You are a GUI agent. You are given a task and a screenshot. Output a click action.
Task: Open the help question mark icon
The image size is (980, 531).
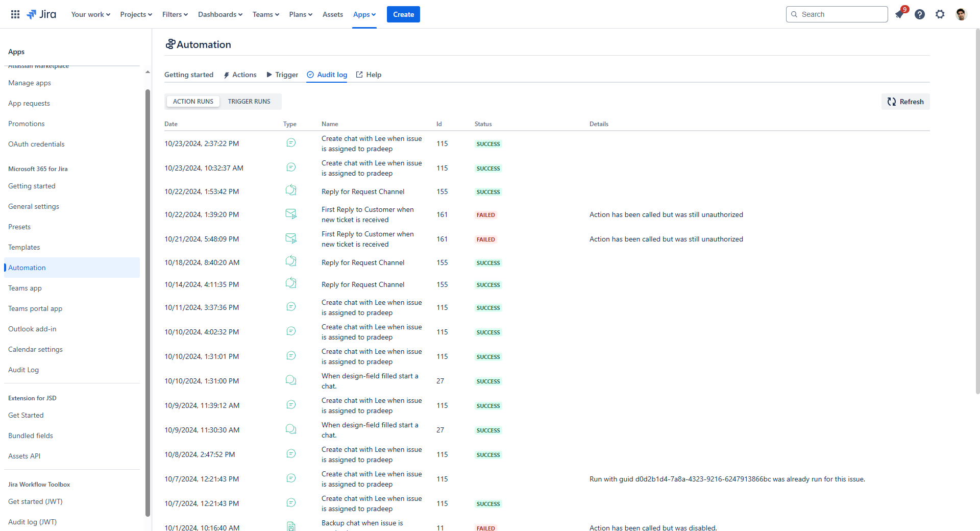920,14
